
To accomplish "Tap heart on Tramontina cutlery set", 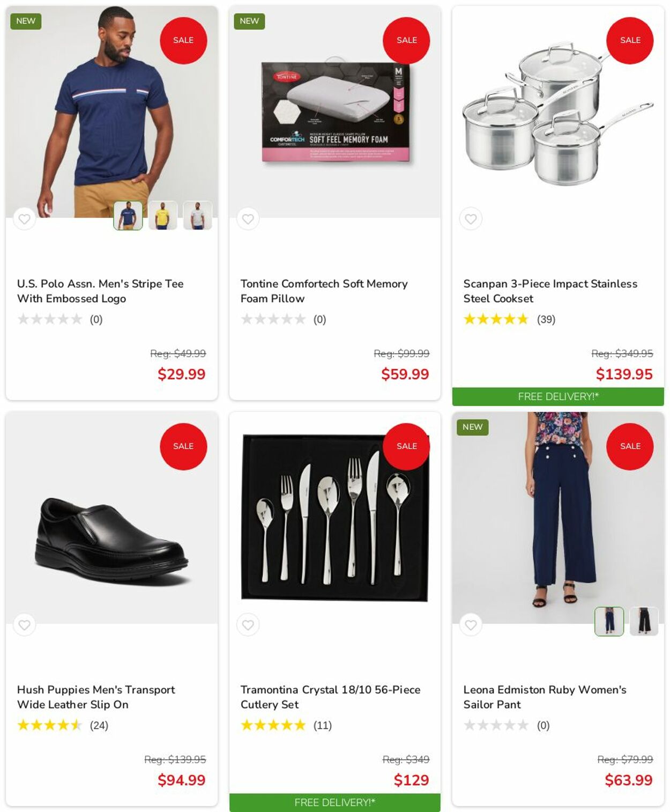I will point(248,625).
